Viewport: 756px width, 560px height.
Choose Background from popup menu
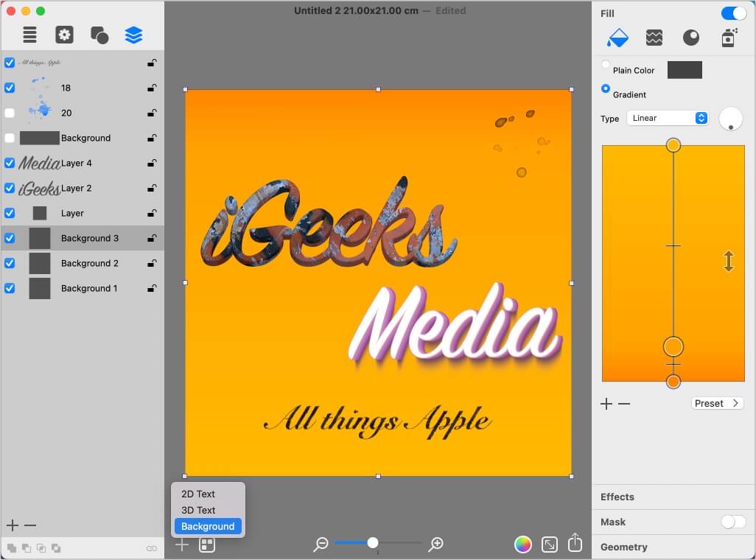(x=208, y=526)
